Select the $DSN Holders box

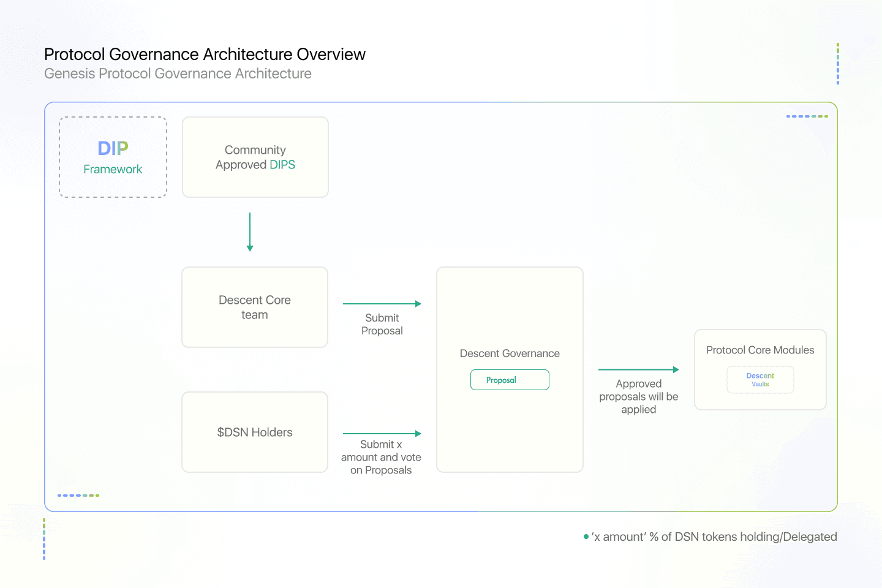tap(255, 432)
